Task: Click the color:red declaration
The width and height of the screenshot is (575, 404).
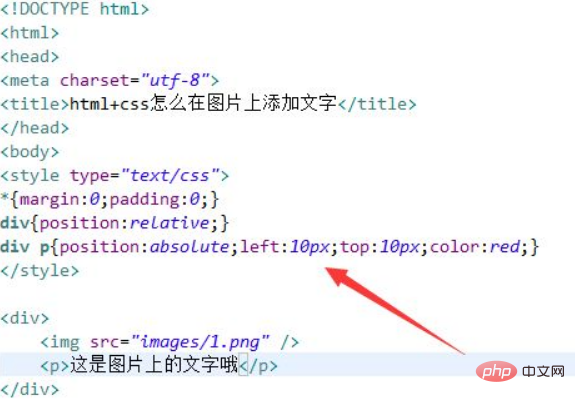Action: [475, 247]
